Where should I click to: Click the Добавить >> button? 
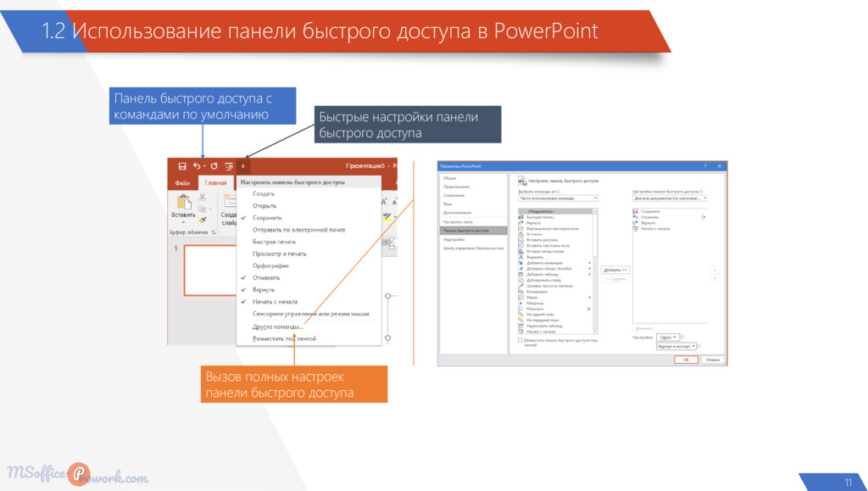pyautogui.click(x=615, y=271)
